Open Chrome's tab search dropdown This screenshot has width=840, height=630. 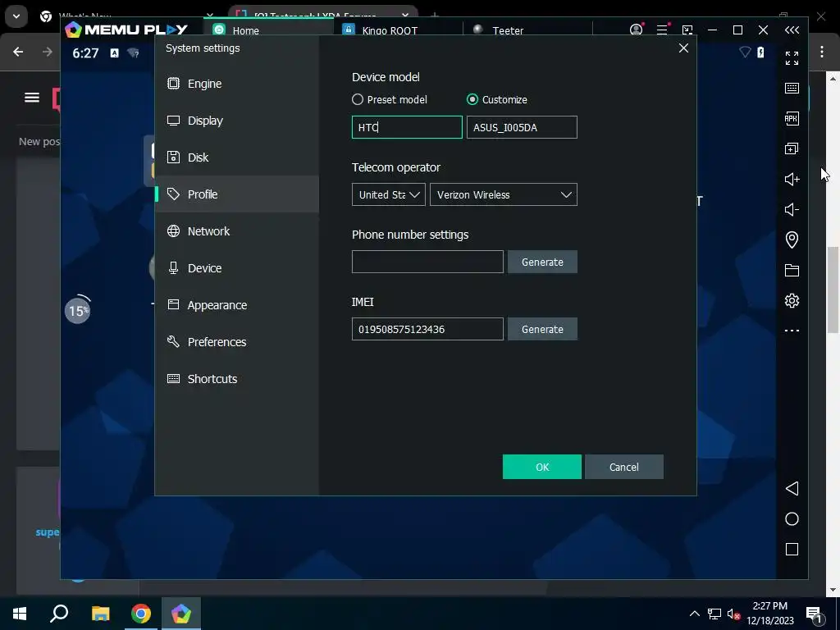pos(16,16)
